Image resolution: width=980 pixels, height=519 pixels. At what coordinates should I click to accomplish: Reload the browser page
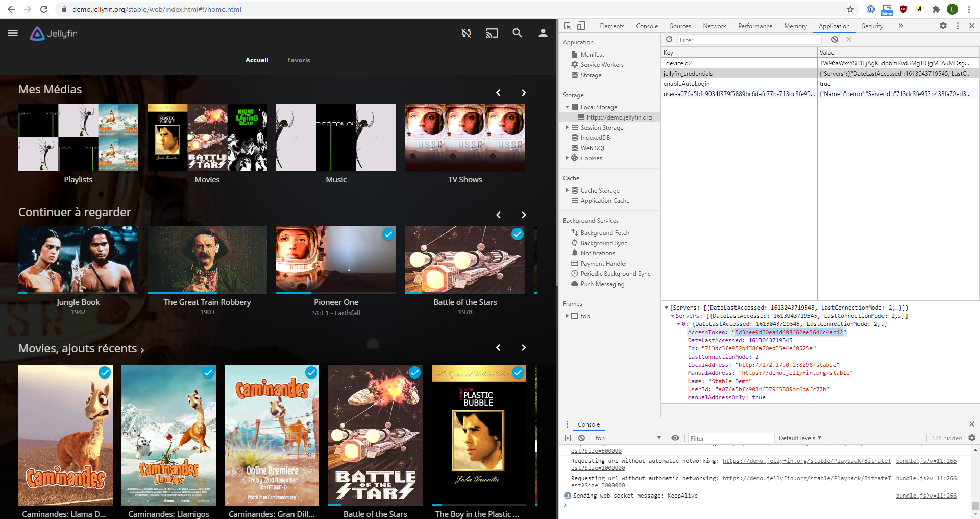pos(44,9)
